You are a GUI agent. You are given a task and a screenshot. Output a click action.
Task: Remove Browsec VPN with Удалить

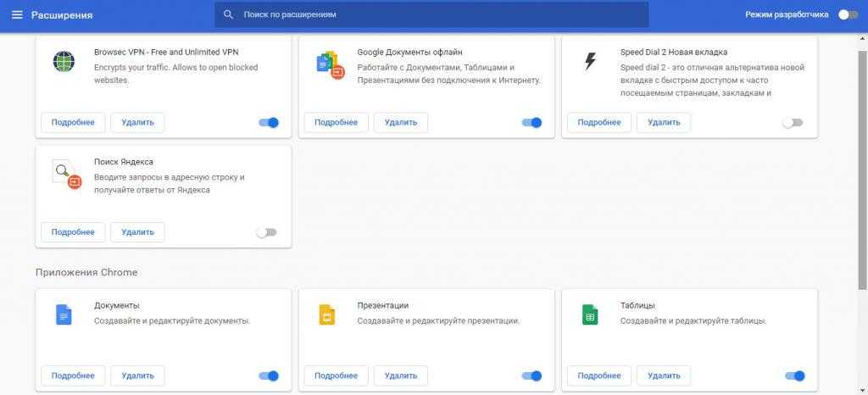pos(137,122)
